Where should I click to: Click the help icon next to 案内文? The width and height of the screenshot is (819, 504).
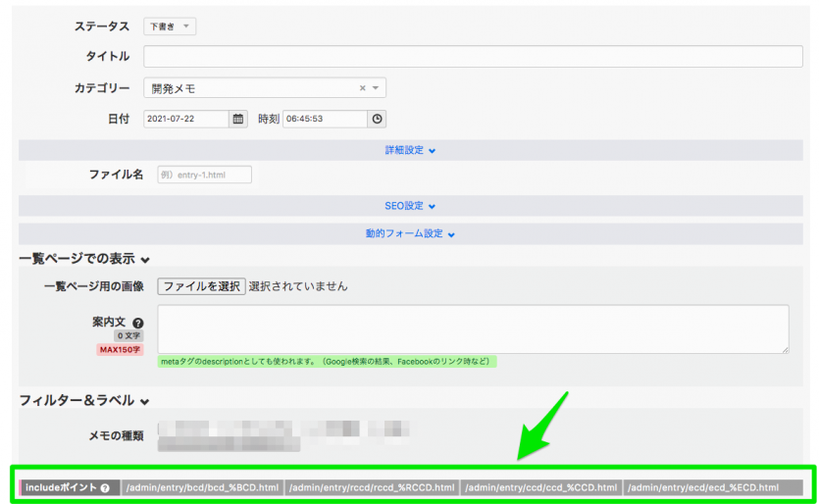coord(138,323)
